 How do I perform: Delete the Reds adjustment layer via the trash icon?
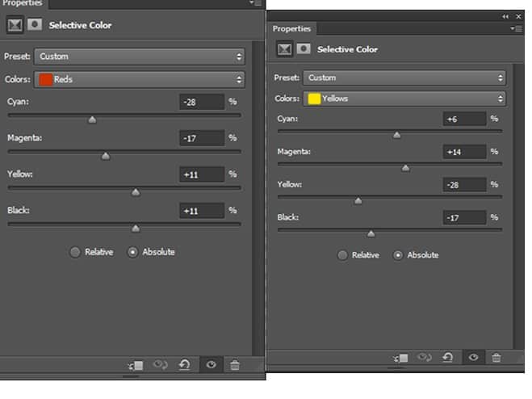pyautogui.click(x=235, y=365)
